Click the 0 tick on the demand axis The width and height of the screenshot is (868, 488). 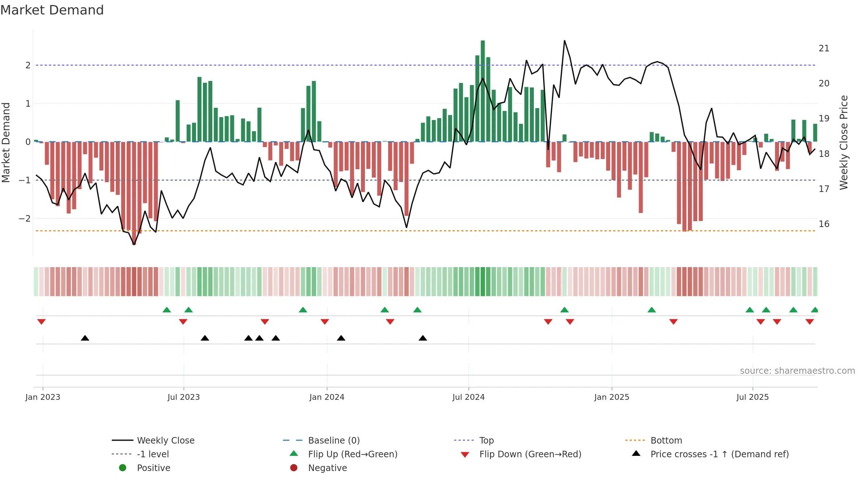point(28,142)
